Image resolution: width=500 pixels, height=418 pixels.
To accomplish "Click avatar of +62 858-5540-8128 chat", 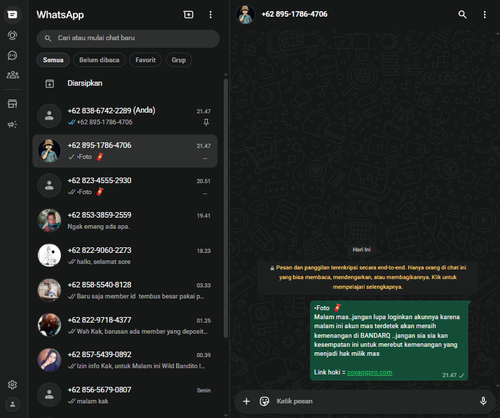I will pyautogui.click(x=49, y=290).
